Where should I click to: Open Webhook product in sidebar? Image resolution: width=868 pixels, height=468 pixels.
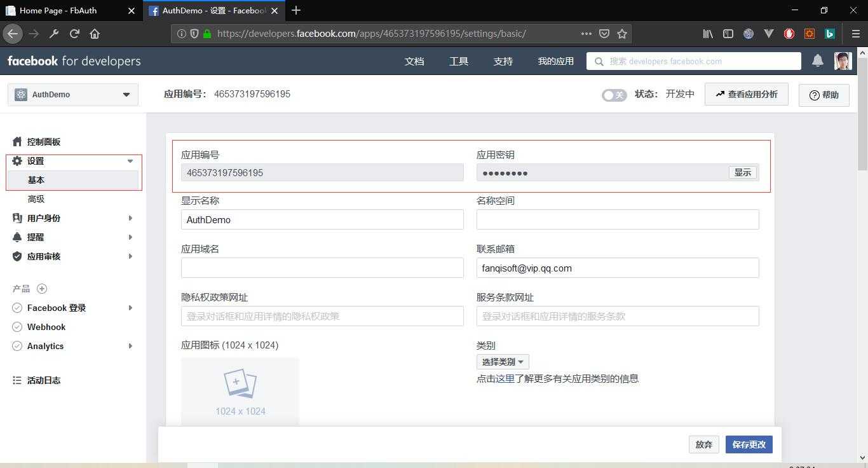(x=46, y=327)
